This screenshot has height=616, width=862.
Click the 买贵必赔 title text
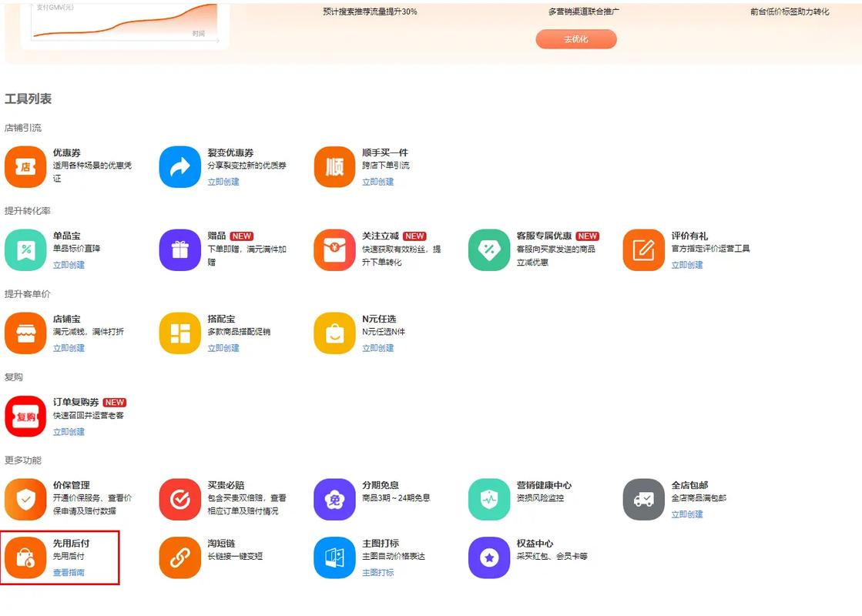tap(226, 485)
